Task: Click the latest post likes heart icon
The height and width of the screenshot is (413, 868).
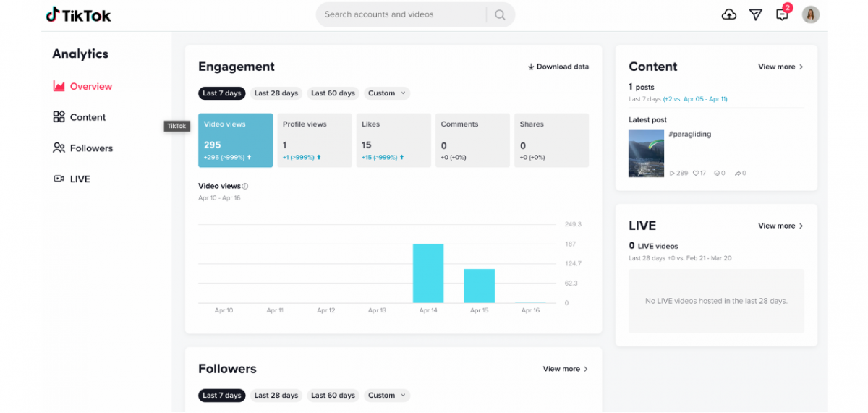Action: [696, 174]
